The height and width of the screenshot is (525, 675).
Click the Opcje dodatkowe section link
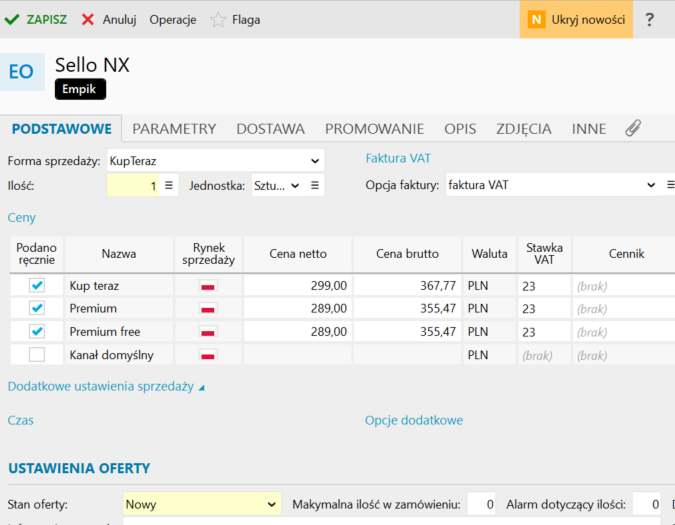pos(414,420)
